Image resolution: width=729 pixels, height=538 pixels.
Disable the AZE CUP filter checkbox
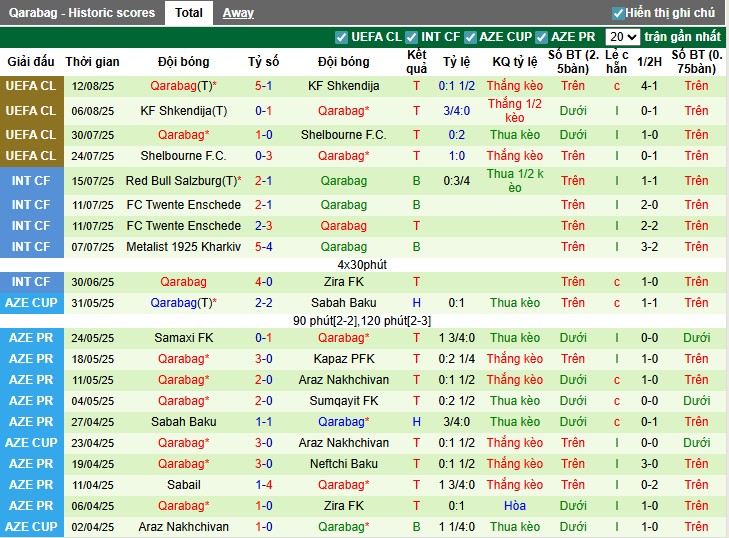point(470,37)
